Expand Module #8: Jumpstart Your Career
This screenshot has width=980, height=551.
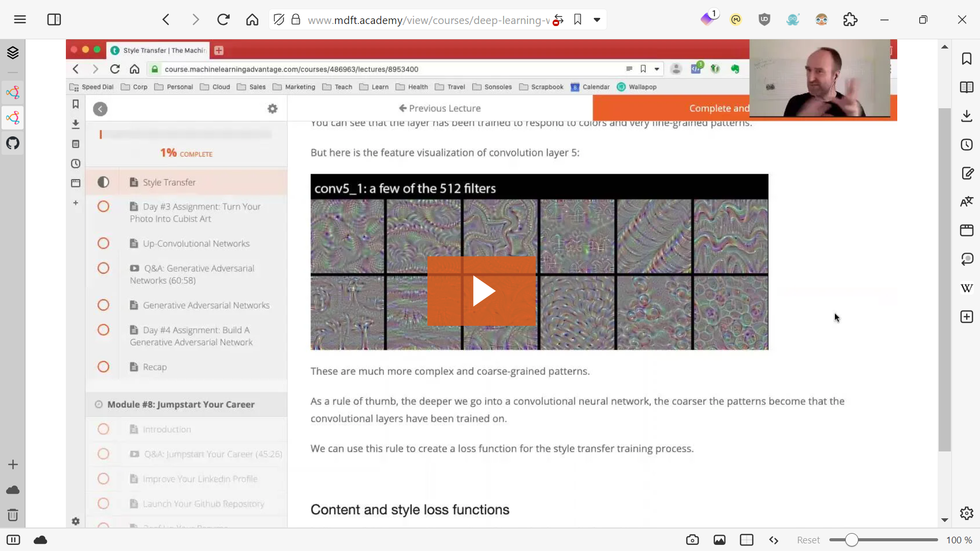tap(181, 404)
